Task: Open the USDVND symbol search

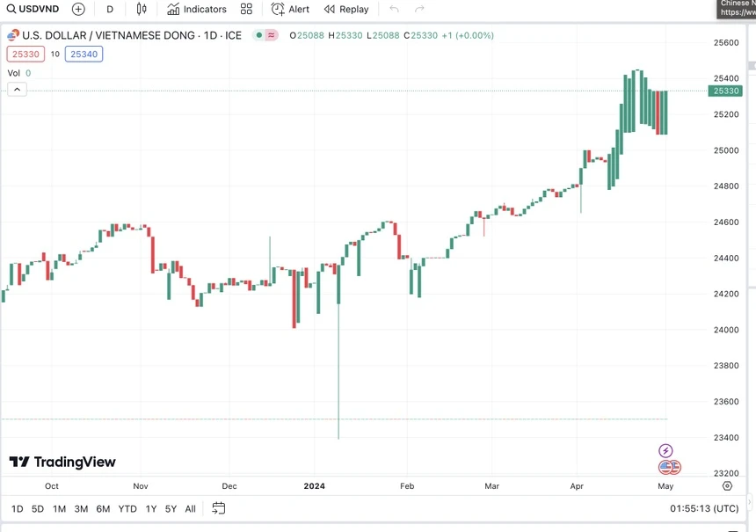Action: coord(33,9)
